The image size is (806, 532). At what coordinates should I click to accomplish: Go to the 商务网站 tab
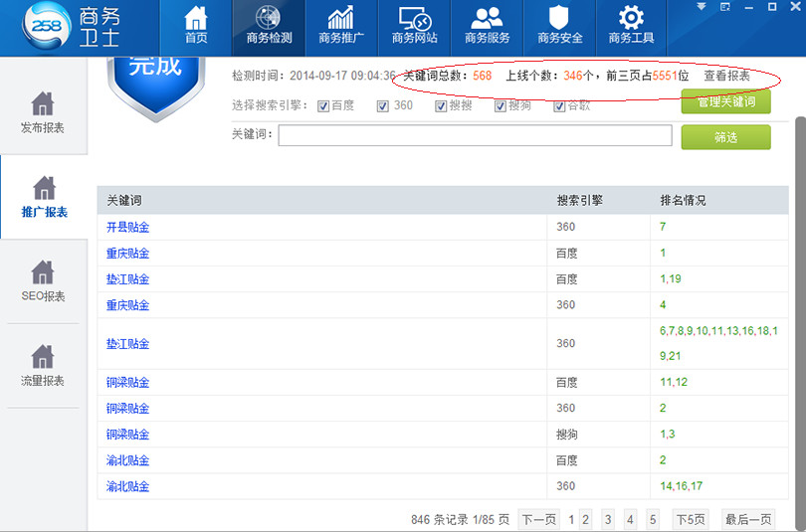click(x=414, y=26)
